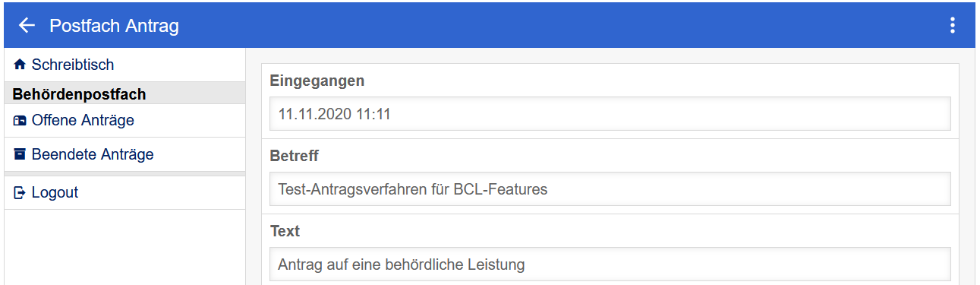Screen dimensions: 980x285
Task: Click the Eingegangen label
Action: pyautogui.click(x=317, y=81)
